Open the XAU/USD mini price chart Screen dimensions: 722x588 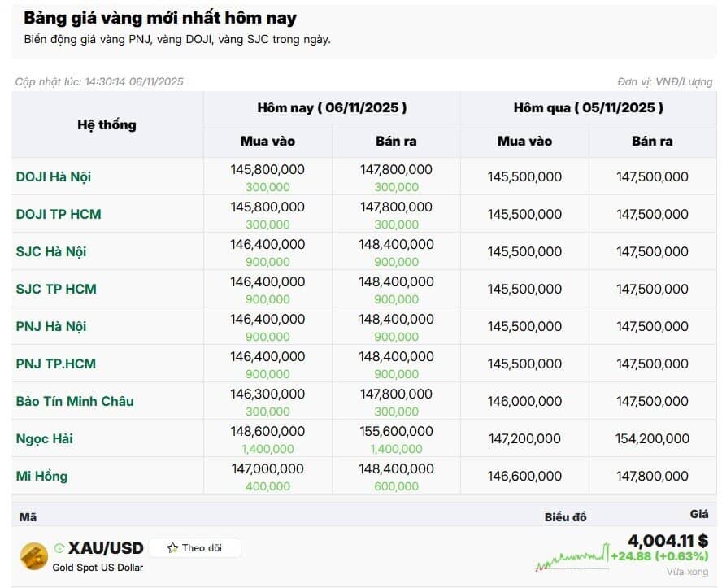click(x=572, y=557)
